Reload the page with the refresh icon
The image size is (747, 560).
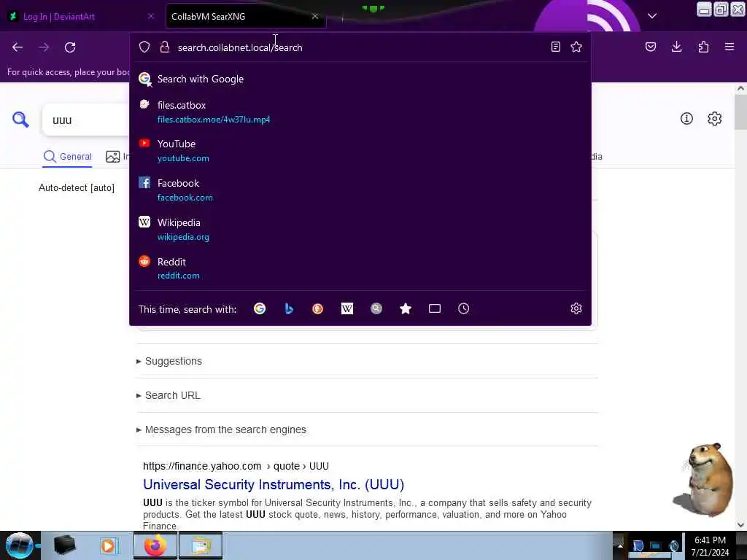70,47
